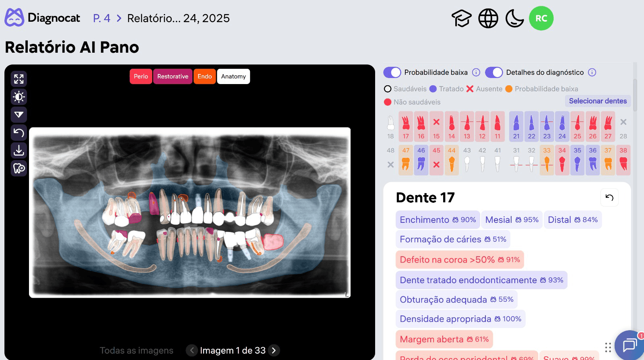
Task: Select tooth 11 in dental chart
Action: coord(497,126)
